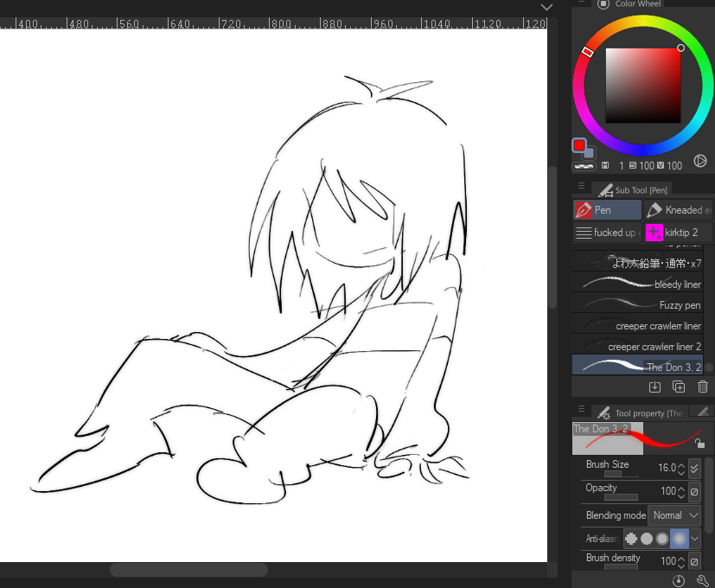
Task: Click the hue ring of color wheel
Action: [643, 21]
